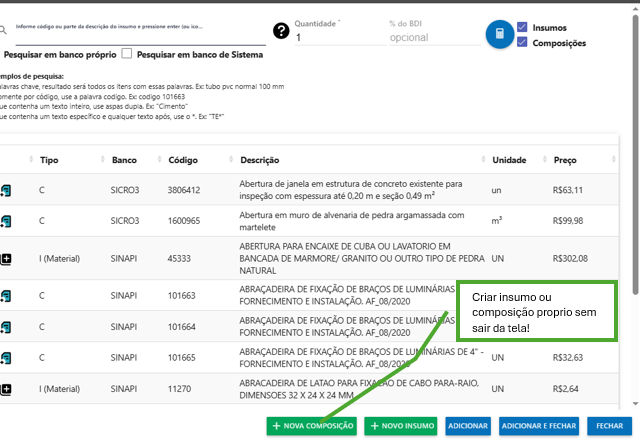
Task: Add composition 101664 via its row icon
Action: coord(6,327)
